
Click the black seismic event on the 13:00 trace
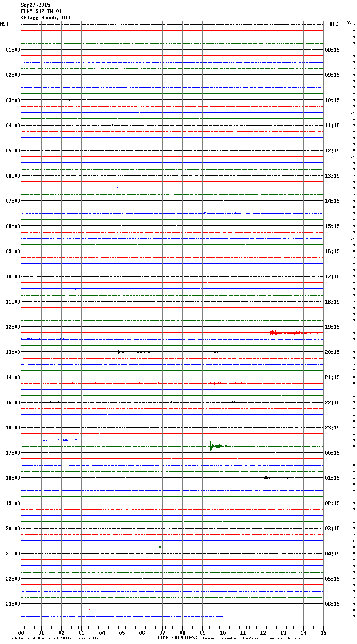coord(119,352)
